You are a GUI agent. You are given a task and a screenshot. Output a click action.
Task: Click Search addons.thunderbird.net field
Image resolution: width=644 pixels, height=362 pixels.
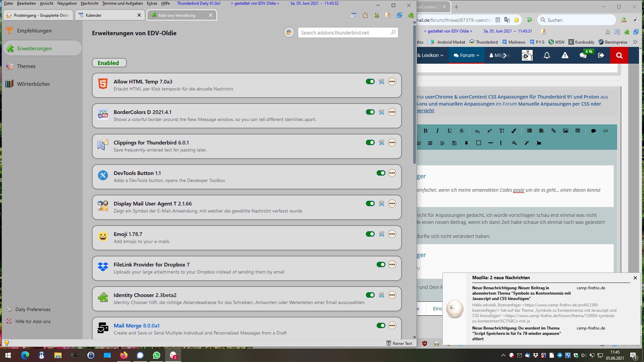[348, 33]
